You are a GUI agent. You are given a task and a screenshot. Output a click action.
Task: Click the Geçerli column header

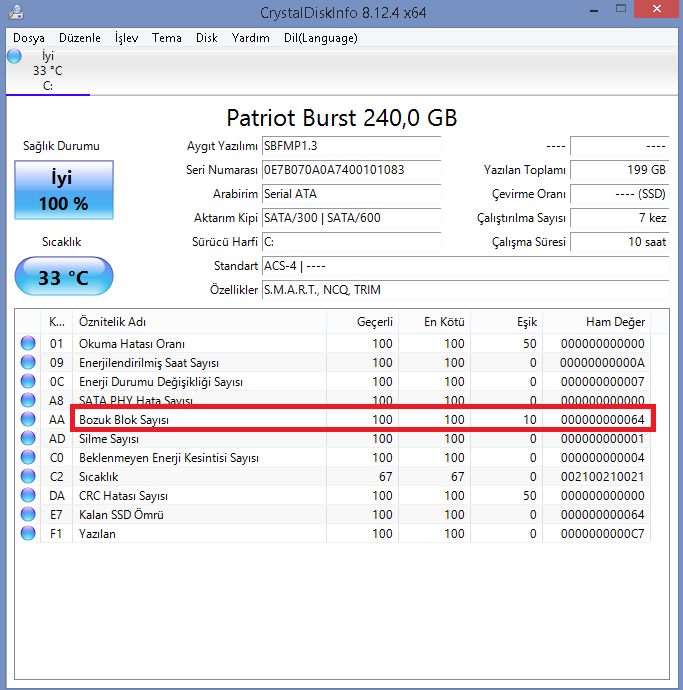(362, 322)
